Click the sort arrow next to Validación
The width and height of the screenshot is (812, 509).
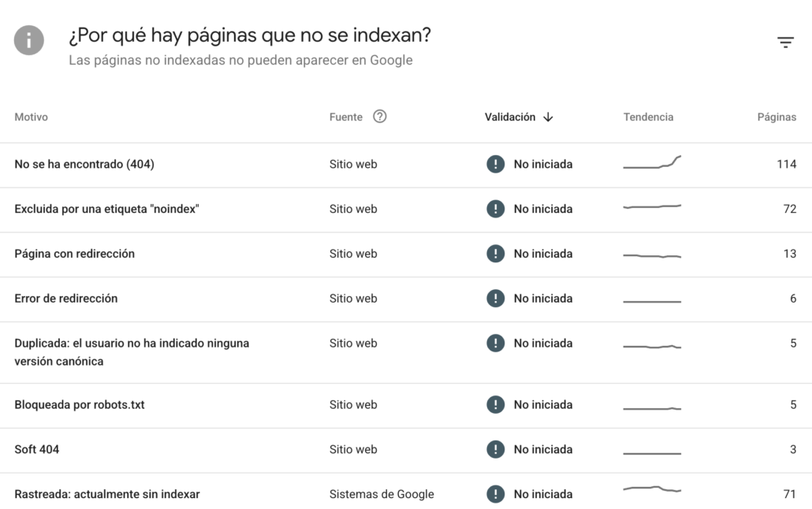[x=548, y=117]
